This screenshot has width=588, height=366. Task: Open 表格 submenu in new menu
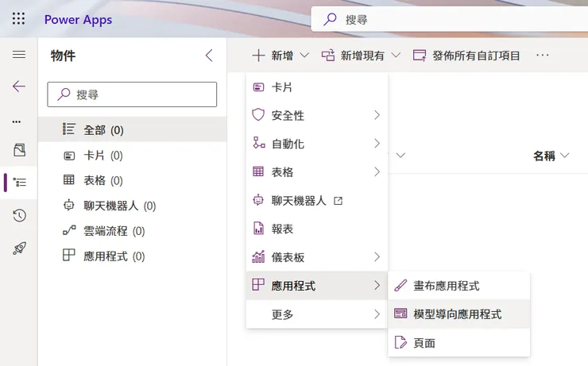tap(317, 172)
